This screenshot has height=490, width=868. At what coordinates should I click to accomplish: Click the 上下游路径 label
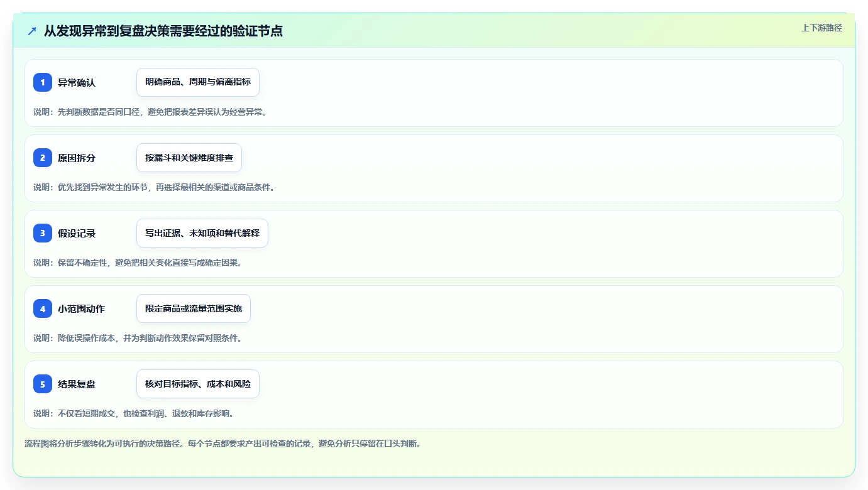(821, 28)
